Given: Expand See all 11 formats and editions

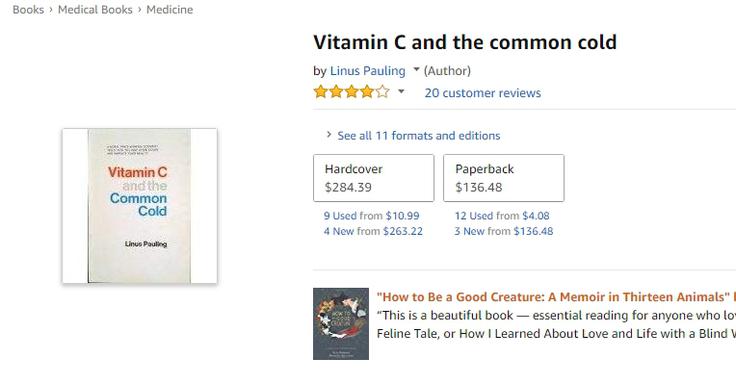Looking at the screenshot, I should pyautogui.click(x=419, y=136).
